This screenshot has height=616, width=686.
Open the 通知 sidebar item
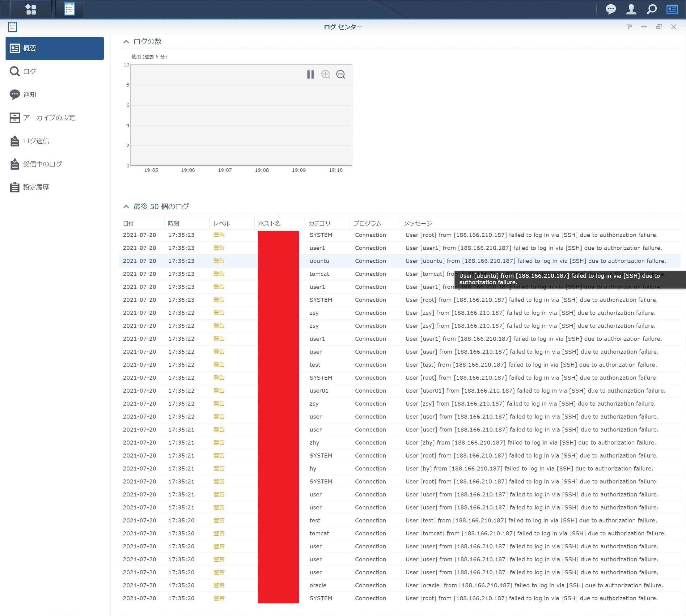click(29, 95)
